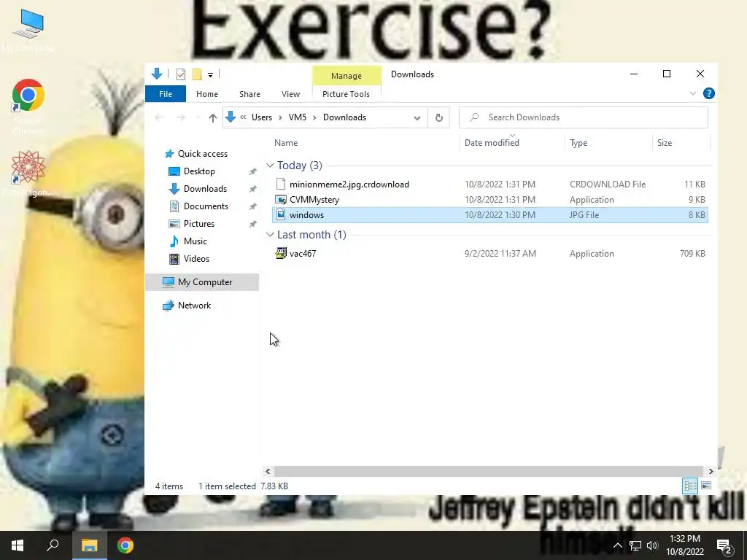The height and width of the screenshot is (560, 747).
Task: Click the volume speaker tray icon
Action: (x=652, y=545)
